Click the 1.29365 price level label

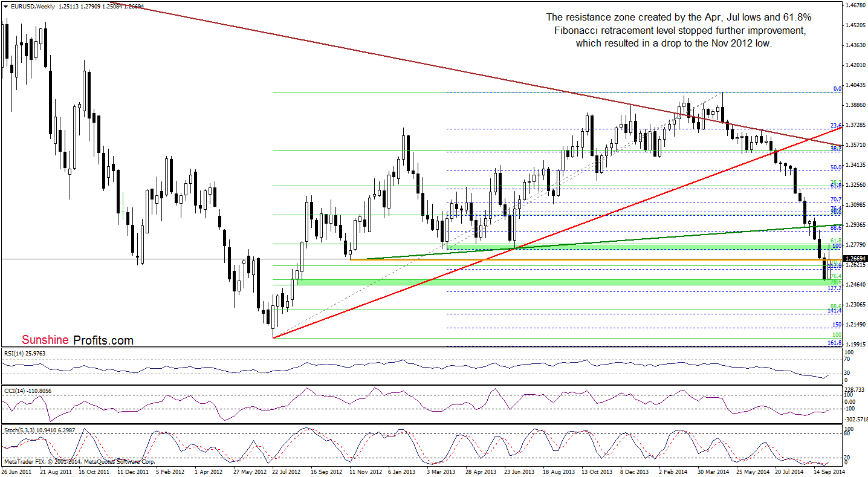click(855, 224)
